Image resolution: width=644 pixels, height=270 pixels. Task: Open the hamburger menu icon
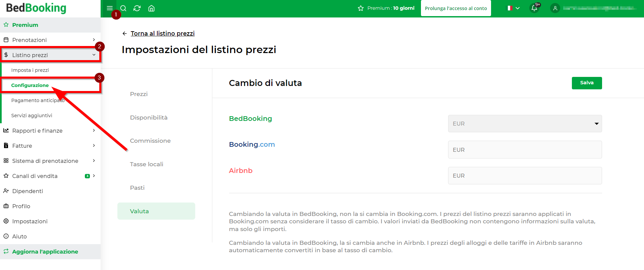tap(109, 8)
